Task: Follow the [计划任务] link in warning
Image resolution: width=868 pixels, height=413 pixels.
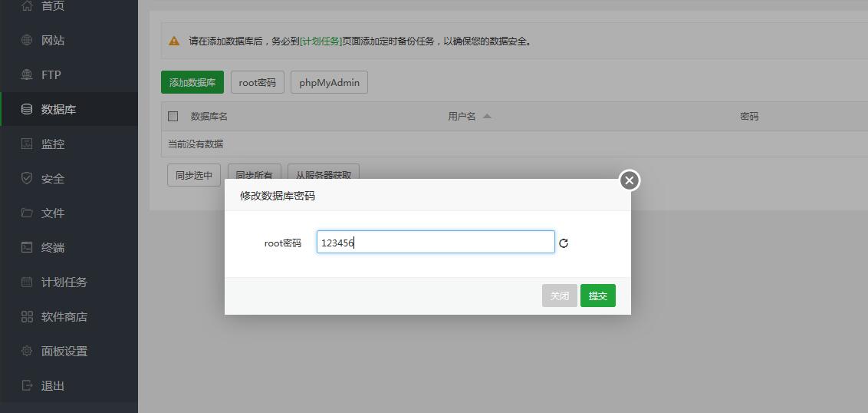Action: [321, 41]
